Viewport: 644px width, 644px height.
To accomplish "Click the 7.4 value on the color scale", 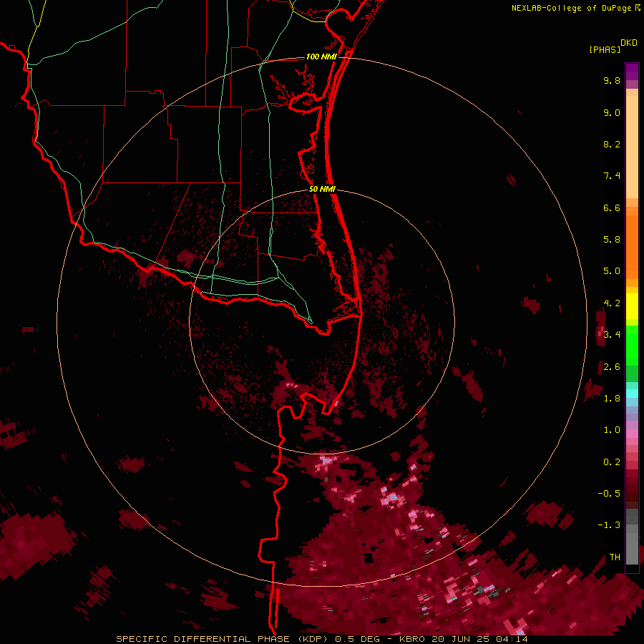I will click(x=612, y=176).
